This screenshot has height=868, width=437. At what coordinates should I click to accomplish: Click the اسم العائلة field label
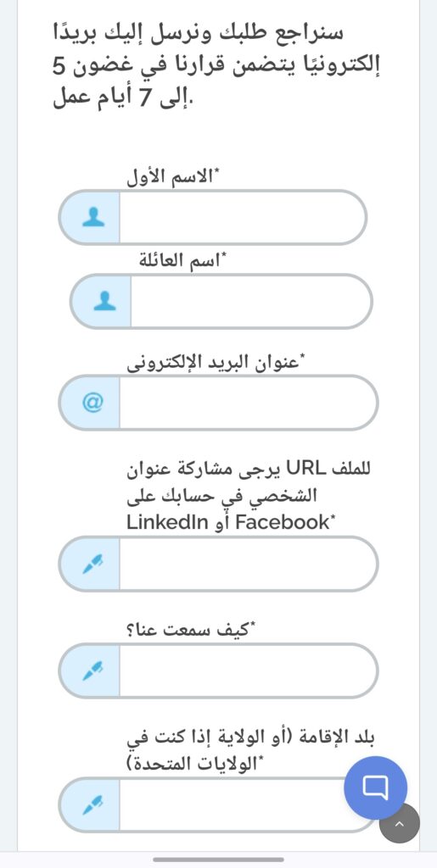(182, 261)
